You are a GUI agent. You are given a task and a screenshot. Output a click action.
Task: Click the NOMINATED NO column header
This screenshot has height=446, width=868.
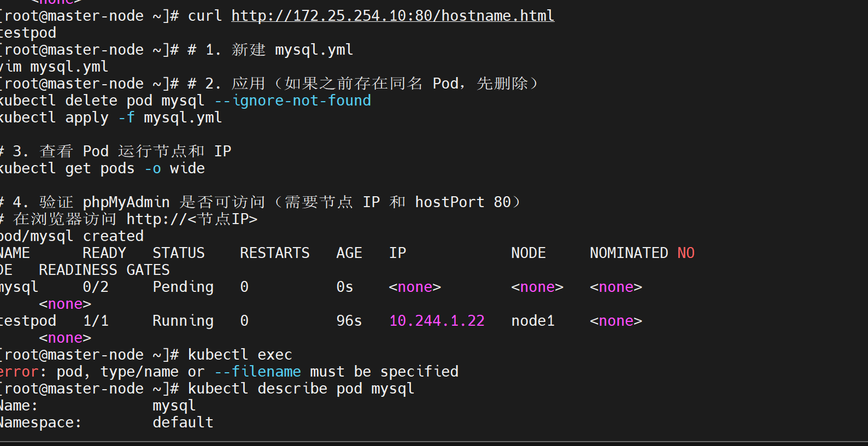(642, 253)
